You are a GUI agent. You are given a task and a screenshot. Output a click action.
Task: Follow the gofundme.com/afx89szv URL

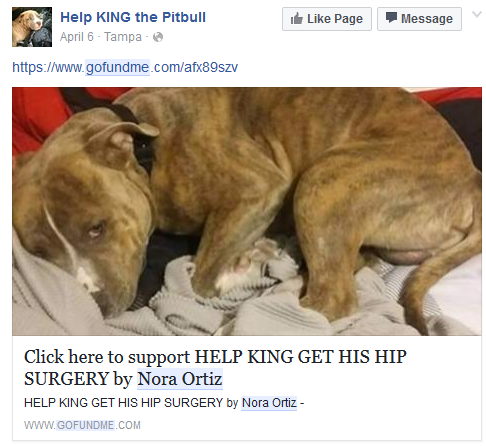click(125, 67)
